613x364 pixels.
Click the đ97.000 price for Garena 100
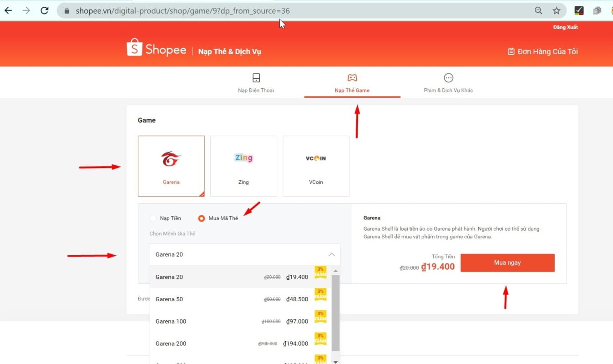pos(297,321)
